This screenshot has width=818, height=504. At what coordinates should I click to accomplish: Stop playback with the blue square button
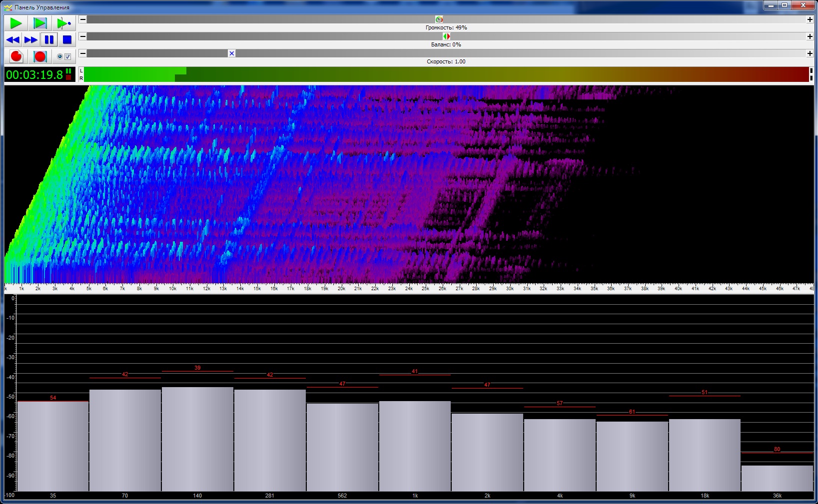pyautogui.click(x=67, y=40)
